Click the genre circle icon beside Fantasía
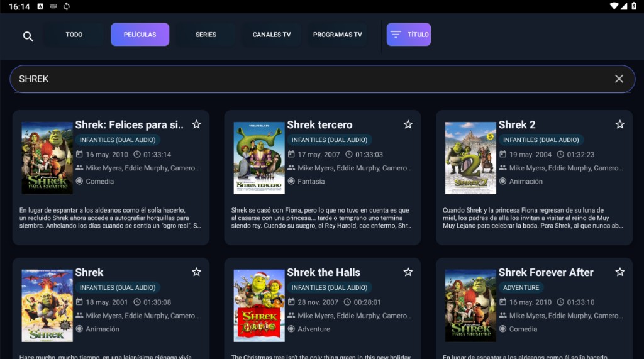 pos(291,181)
